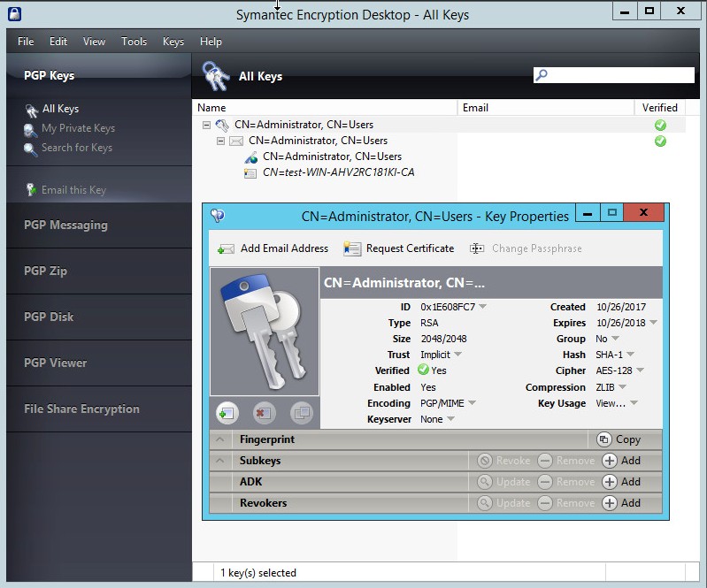Open the PGP Disk panel
Viewport: 707px width, 588px height.
(x=99, y=317)
